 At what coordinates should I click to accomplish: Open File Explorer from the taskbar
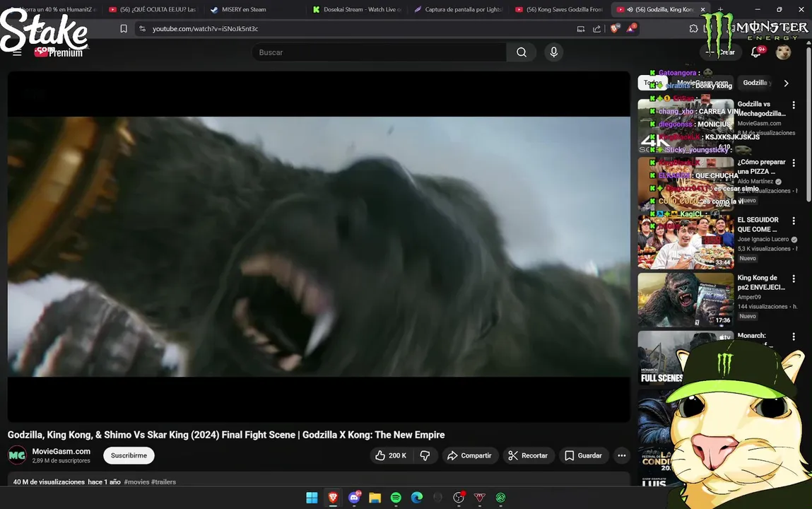(x=375, y=498)
